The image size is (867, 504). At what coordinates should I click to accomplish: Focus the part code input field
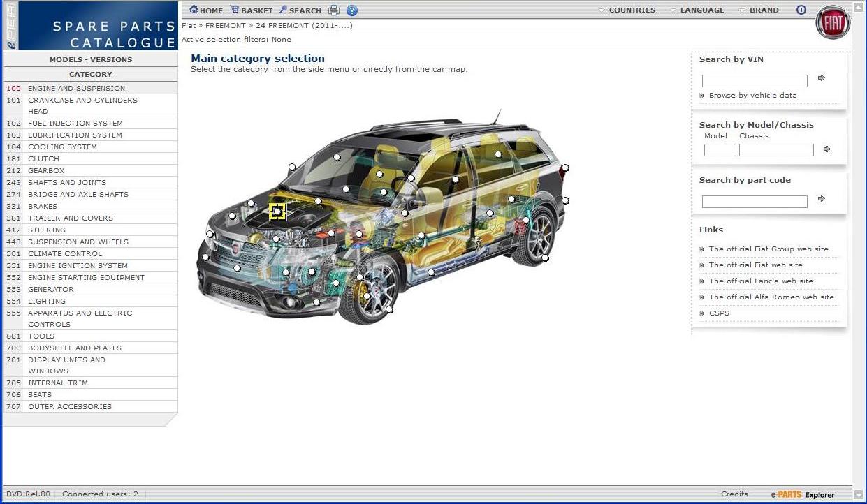point(755,202)
